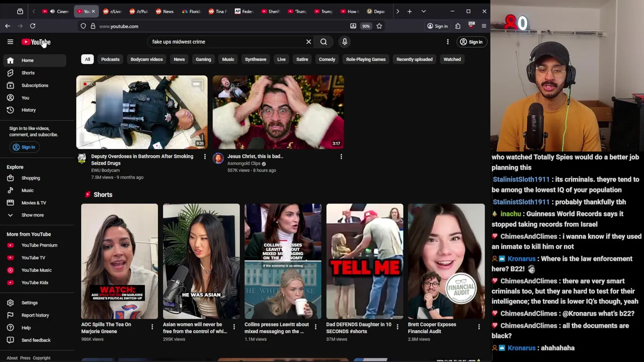Screen dimensions: 644x362
Task: Select the All filter chip
Action: tap(88, 59)
